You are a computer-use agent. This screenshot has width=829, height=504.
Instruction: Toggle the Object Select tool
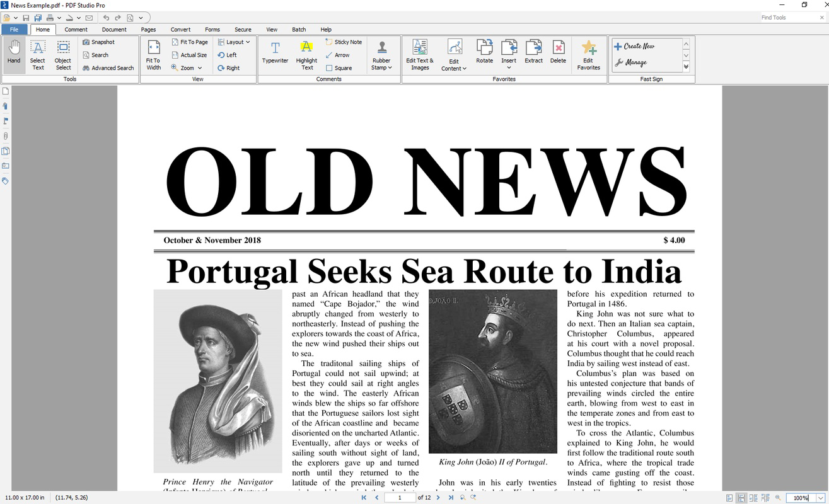coord(62,54)
